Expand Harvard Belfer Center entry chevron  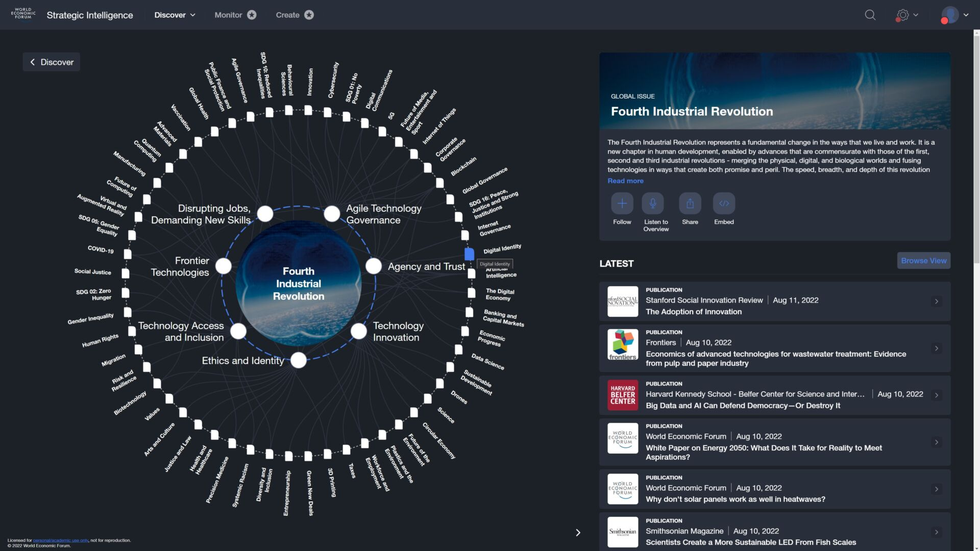pyautogui.click(x=936, y=395)
